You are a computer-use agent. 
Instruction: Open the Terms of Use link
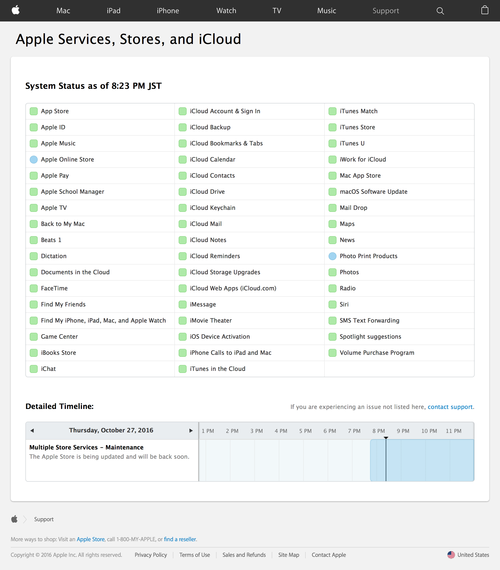pos(195,555)
